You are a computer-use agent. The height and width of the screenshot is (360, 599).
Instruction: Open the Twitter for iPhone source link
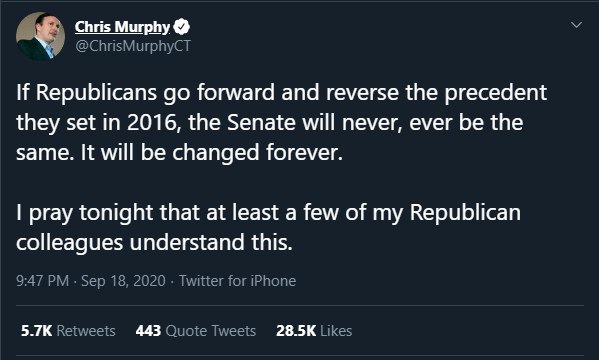point(237,281)
